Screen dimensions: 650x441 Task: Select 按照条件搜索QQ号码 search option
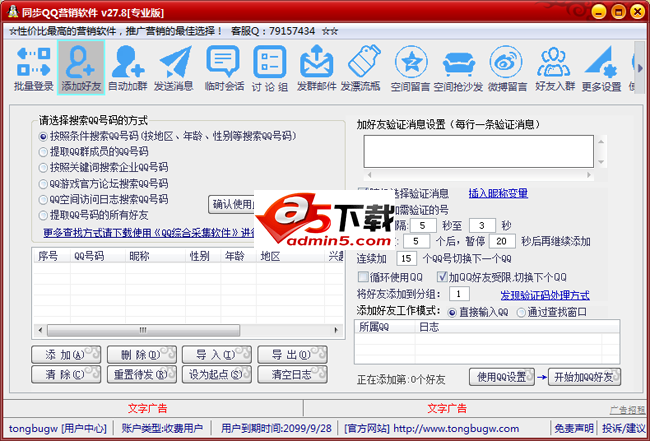167,136
